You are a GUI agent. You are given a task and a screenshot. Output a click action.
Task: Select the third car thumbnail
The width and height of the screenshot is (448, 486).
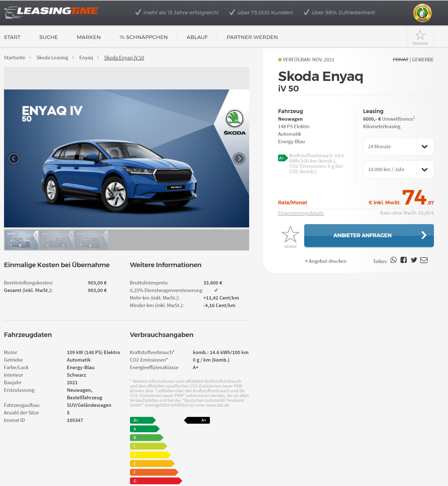click(91, 240)
